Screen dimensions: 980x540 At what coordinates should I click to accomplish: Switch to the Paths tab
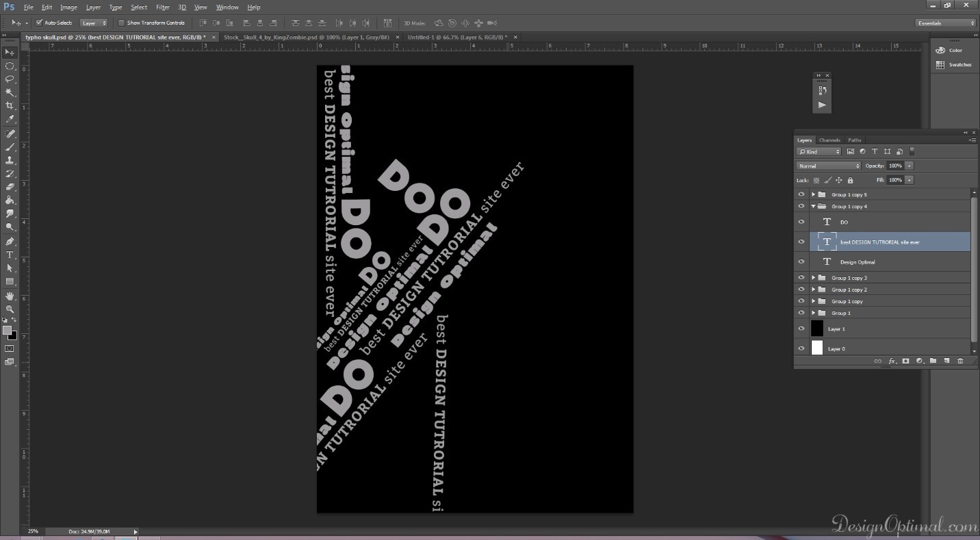(x=854, y=140)
